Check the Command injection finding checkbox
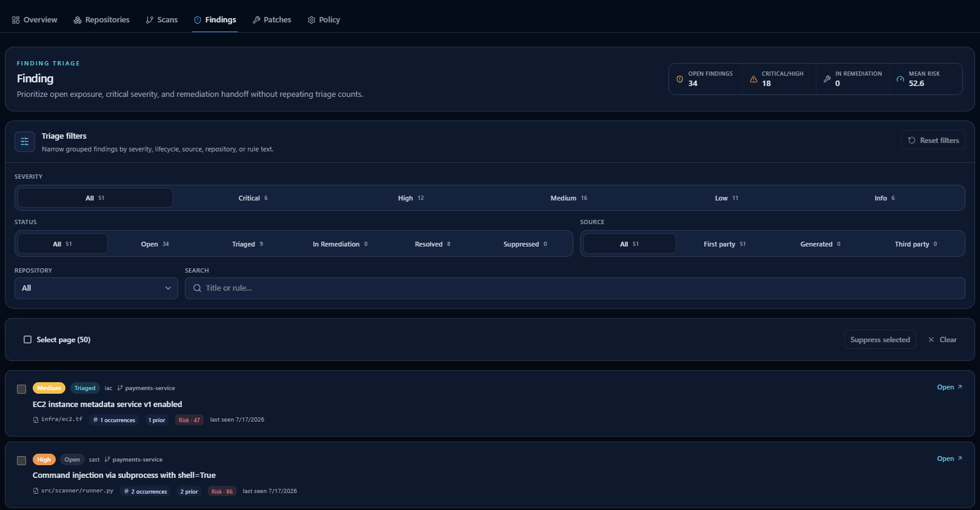The image size is (980, 510). (21, 460)
